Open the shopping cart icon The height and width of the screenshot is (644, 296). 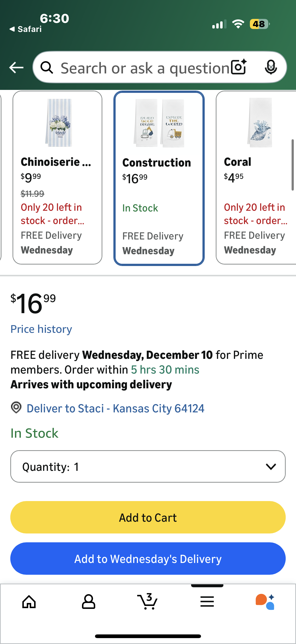(148, 602)
